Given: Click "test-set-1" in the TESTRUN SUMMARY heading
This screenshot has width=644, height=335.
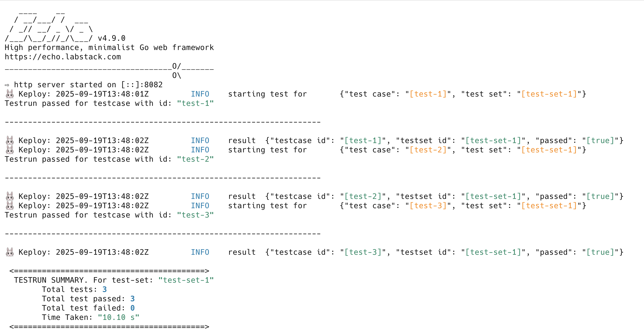Looking at the screenshot, I should click(186, 280).
